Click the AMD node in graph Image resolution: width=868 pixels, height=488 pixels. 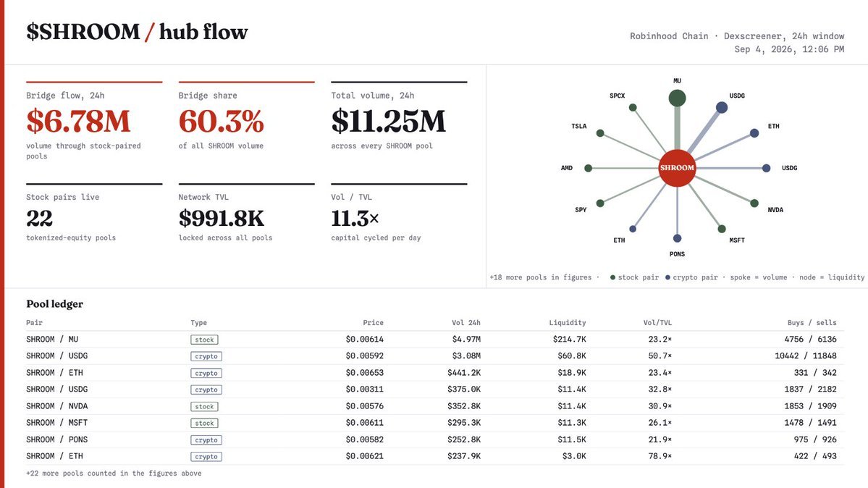pyautogui.click(x=589, y=168)
